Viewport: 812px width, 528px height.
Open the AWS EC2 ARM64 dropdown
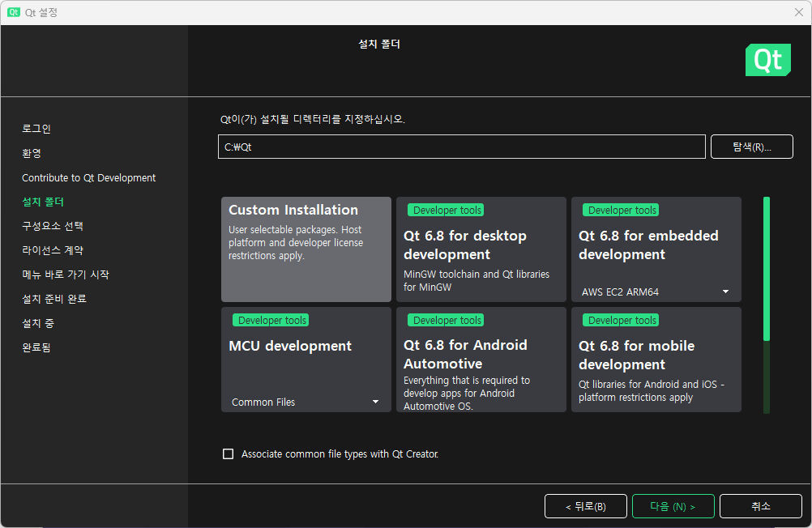tap(656, 292)
